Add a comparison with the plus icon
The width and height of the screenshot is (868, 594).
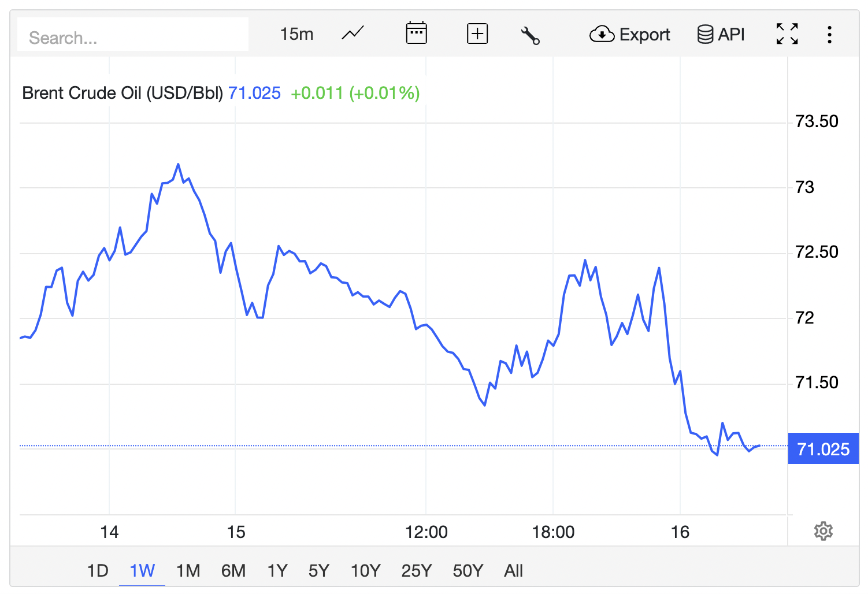477,34
